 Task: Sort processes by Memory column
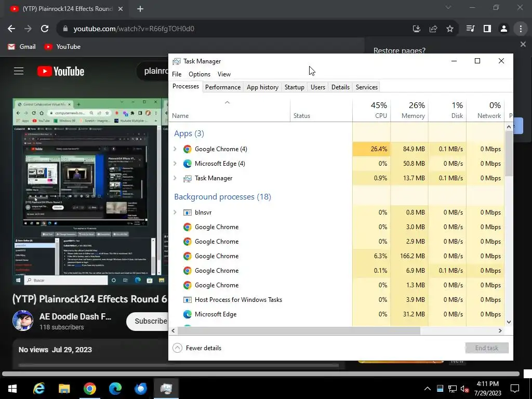coord(409,110)
